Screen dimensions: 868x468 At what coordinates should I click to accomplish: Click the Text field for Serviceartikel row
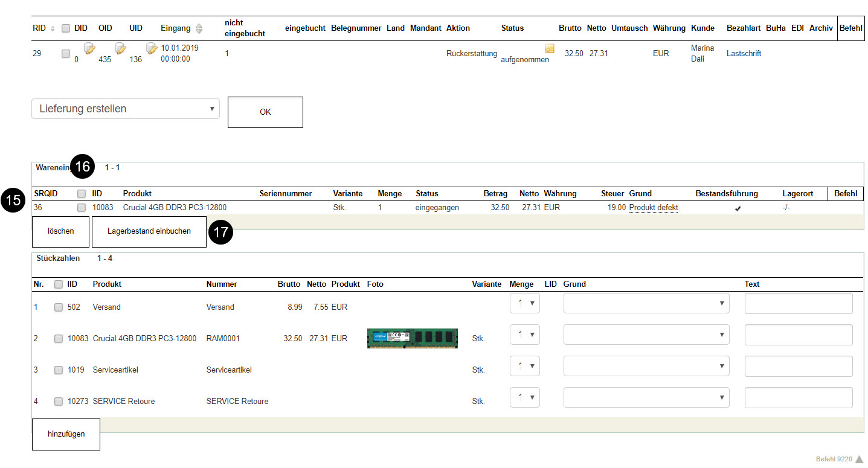click(x=798, y=367)
